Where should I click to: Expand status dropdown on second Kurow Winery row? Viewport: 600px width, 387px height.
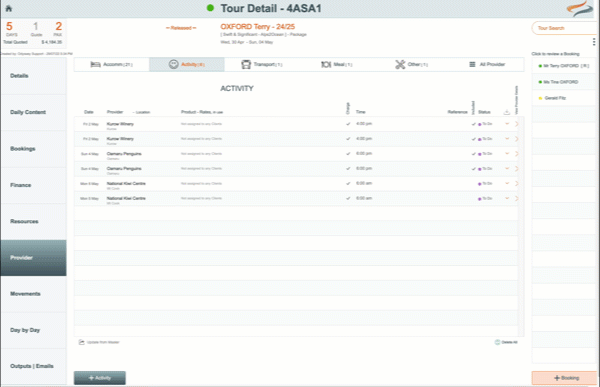507,139
